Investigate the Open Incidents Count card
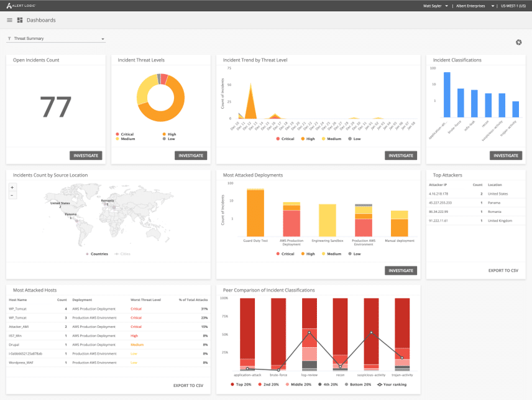This screenshot has width=532, height=400. tap(86, 156)
